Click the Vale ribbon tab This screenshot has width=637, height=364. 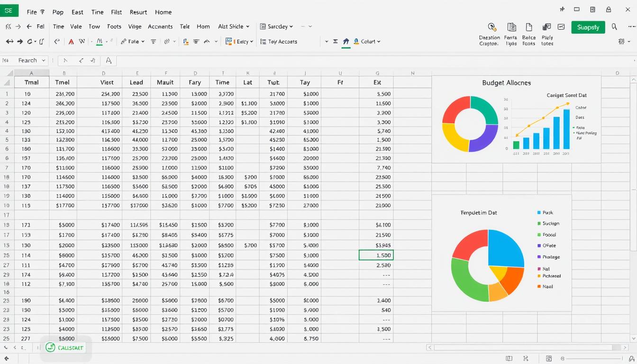[76, 27]
